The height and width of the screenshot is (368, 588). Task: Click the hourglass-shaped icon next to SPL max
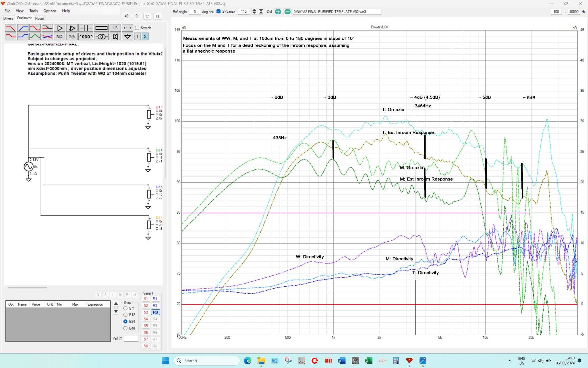[261, 11]
